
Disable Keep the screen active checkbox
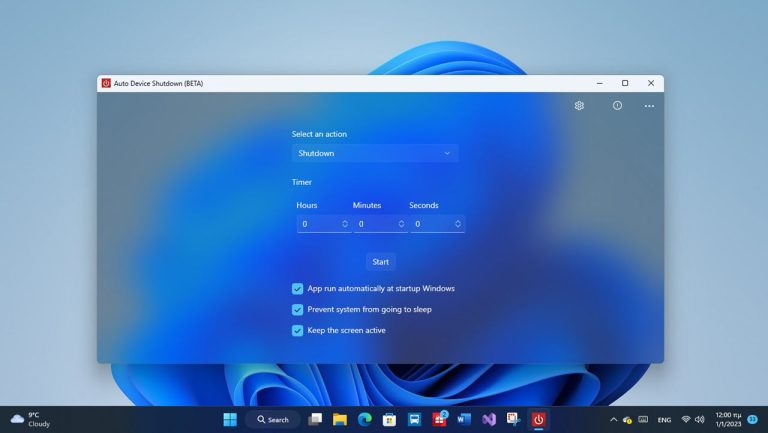point(297,331)
